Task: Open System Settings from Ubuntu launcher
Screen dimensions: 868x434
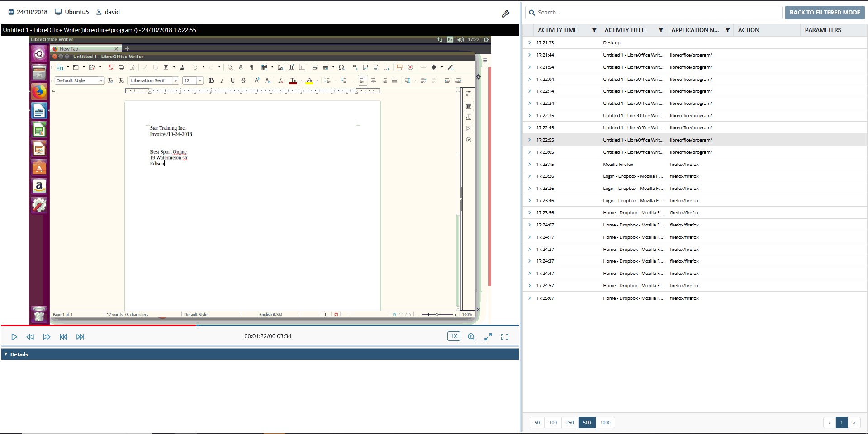Action: tap(39, 205)
